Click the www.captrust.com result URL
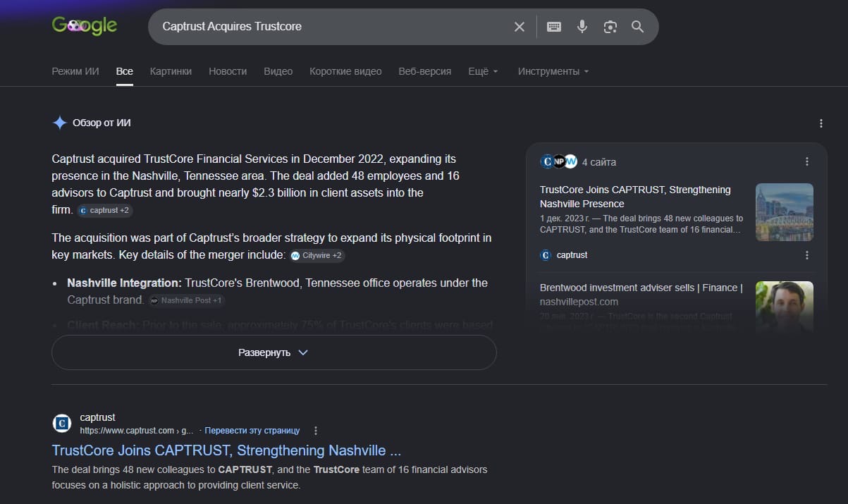 [137, 430]
